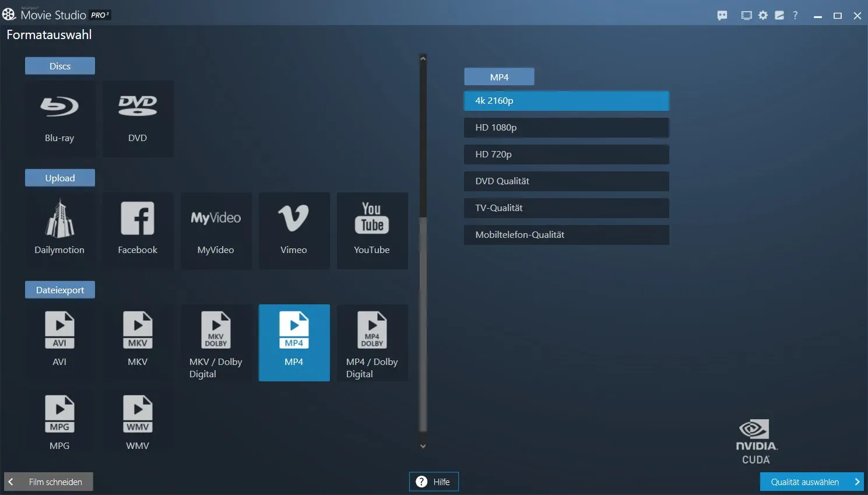
Task: Pick MP4 / Dolby Digital export
Action: point(372,342)
